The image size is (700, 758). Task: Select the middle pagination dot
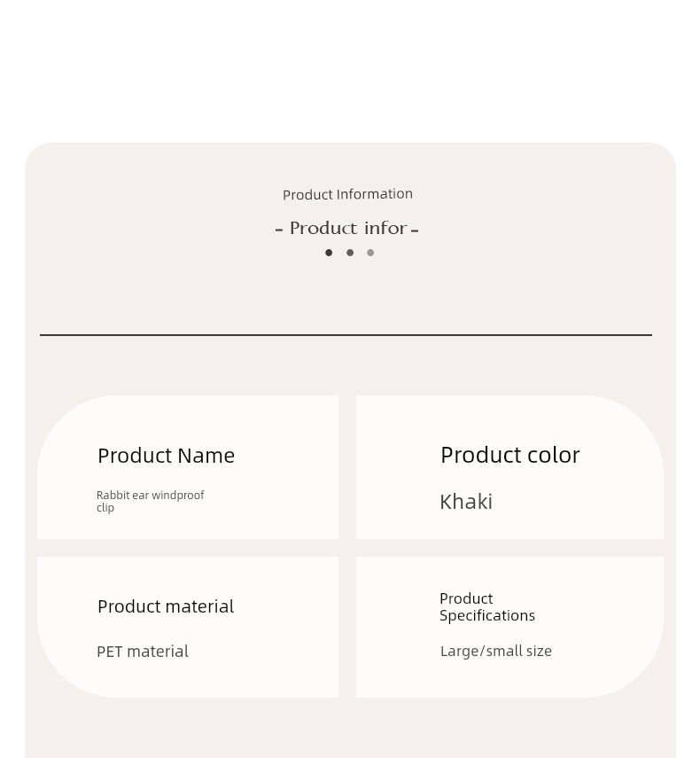(x=350, y=253)
